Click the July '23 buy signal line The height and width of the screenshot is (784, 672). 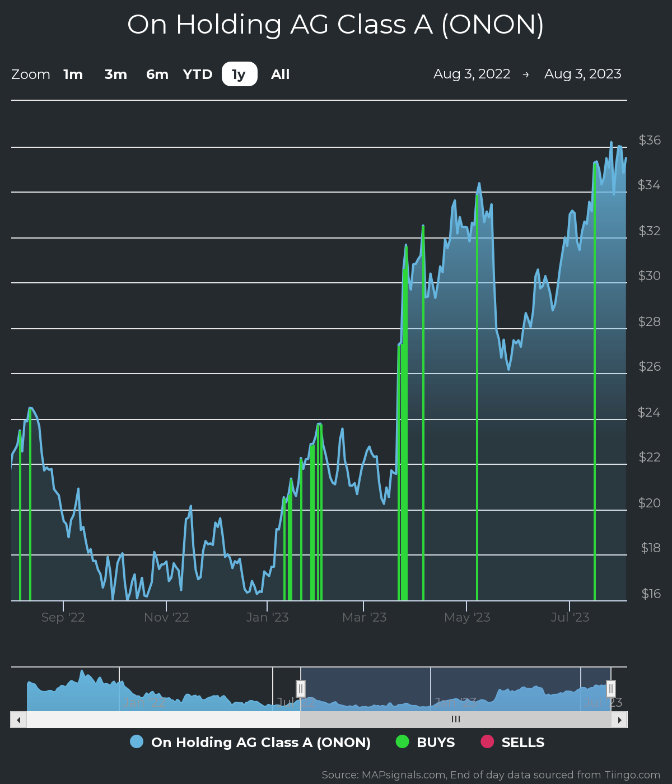pos(595,382)
